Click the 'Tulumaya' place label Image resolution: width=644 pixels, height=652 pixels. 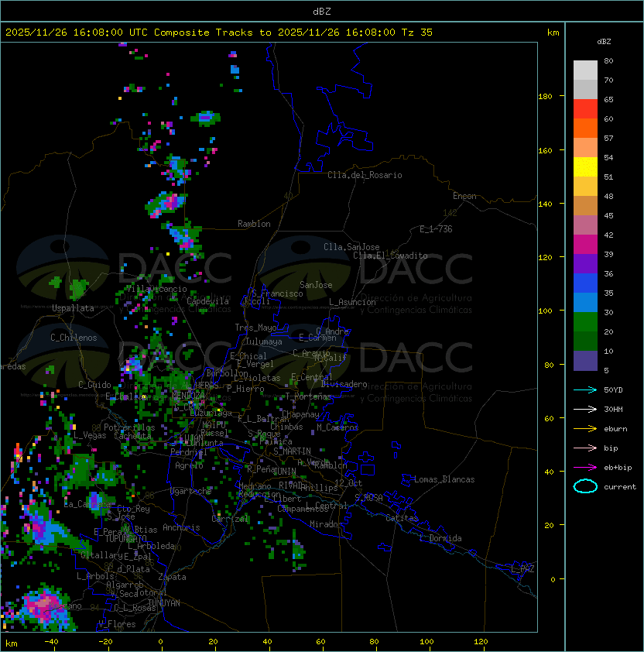point(264,341)
